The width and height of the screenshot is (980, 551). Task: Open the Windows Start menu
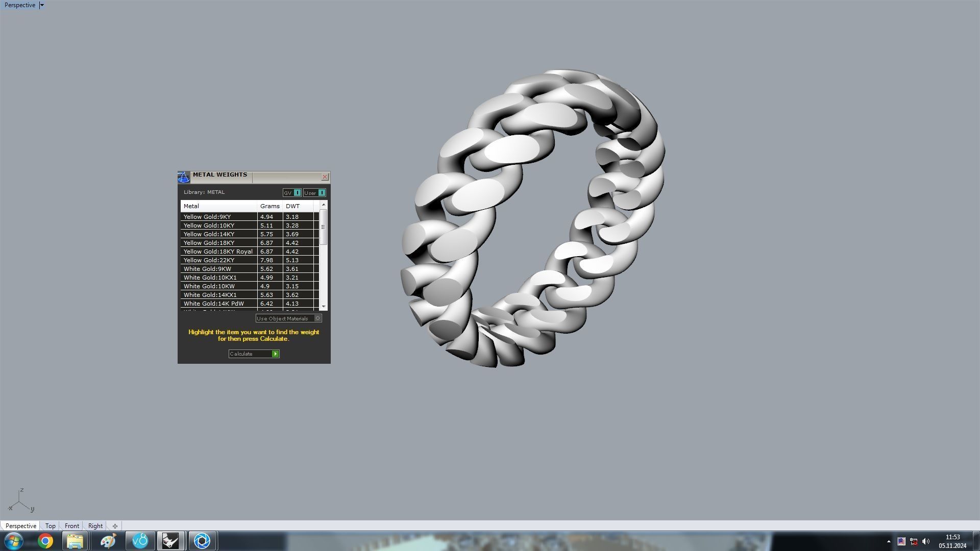tap(14, 541)
